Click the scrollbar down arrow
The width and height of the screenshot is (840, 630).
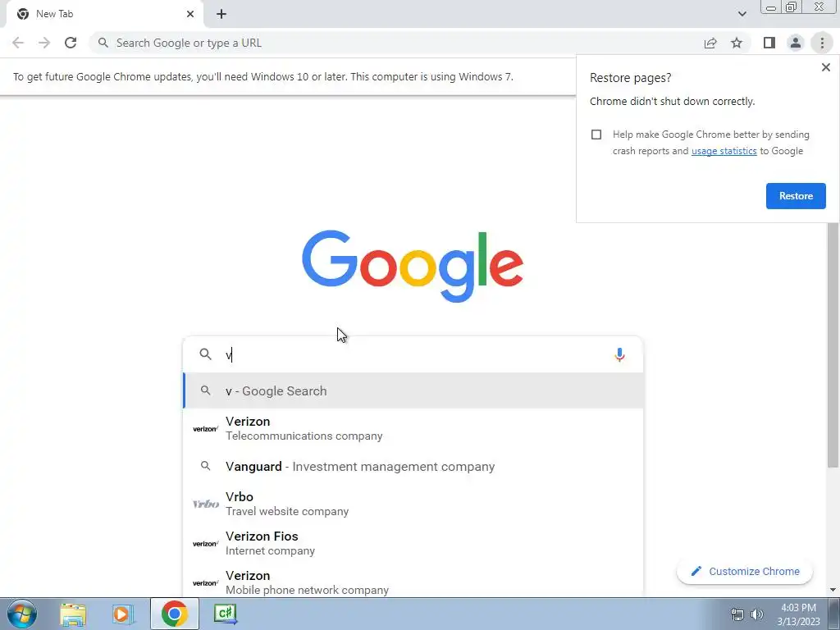833,590
